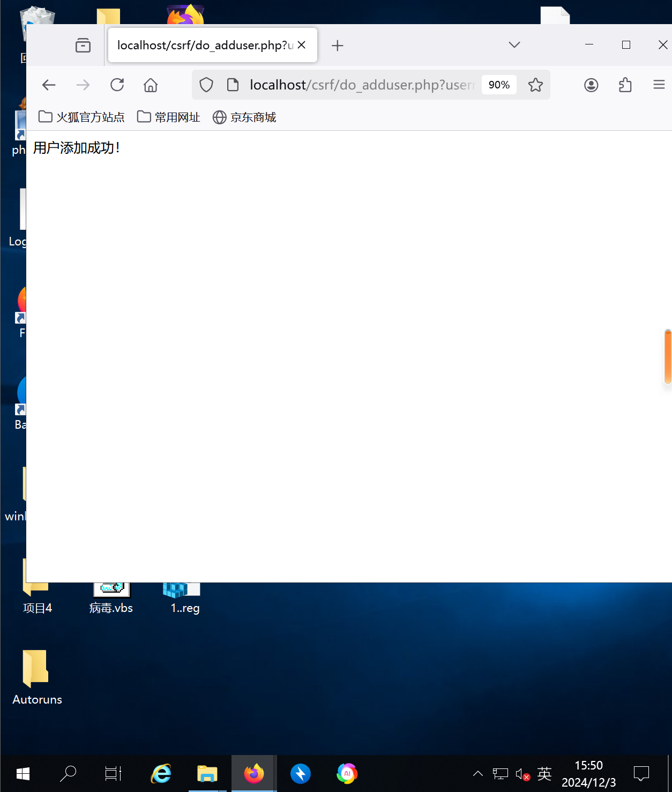This screenshot has height=792, width=672.
Task: Open the notification center
Action: [x=641, y=774]
